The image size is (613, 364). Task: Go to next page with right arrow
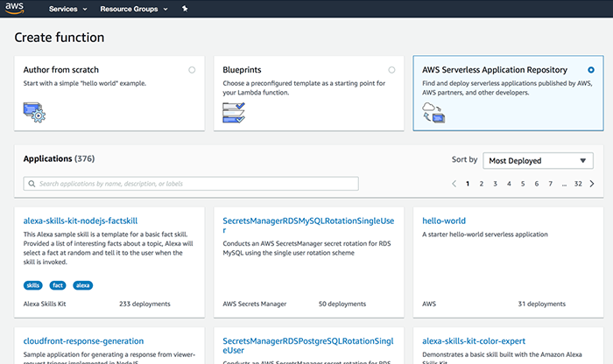pyautogui.click(x=592, y=184)
